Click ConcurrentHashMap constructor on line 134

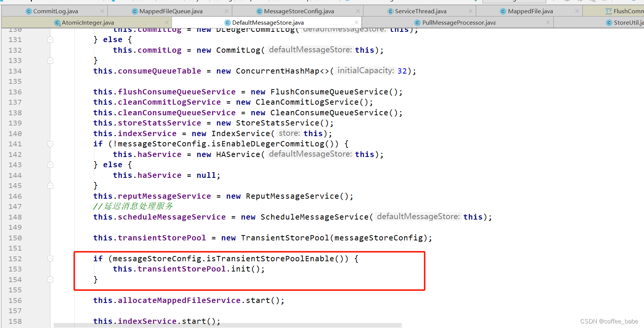point(283,71)
